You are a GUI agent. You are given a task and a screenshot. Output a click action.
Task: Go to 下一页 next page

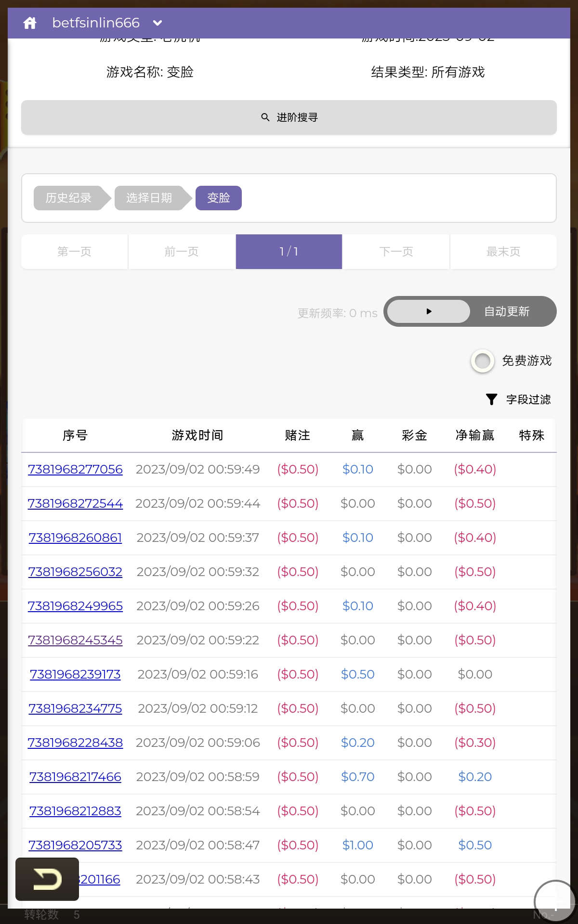coord(396,252)
